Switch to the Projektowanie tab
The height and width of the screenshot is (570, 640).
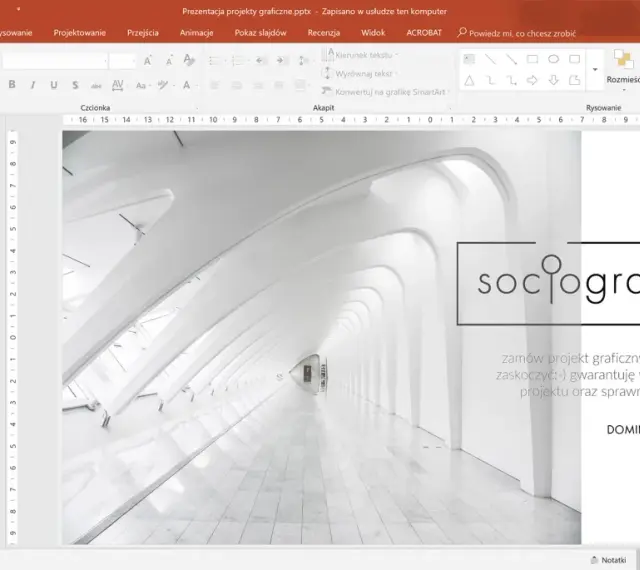(80, 33)
